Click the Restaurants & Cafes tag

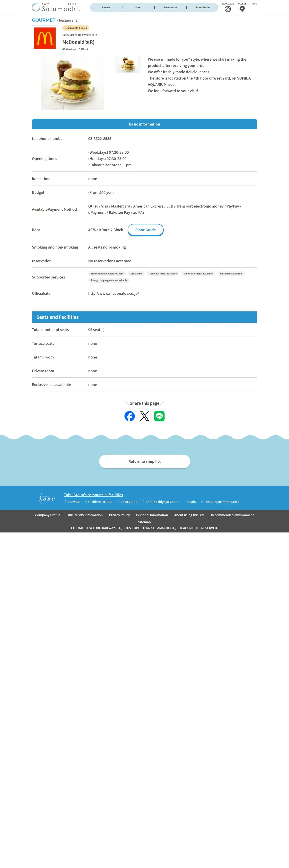76,28
